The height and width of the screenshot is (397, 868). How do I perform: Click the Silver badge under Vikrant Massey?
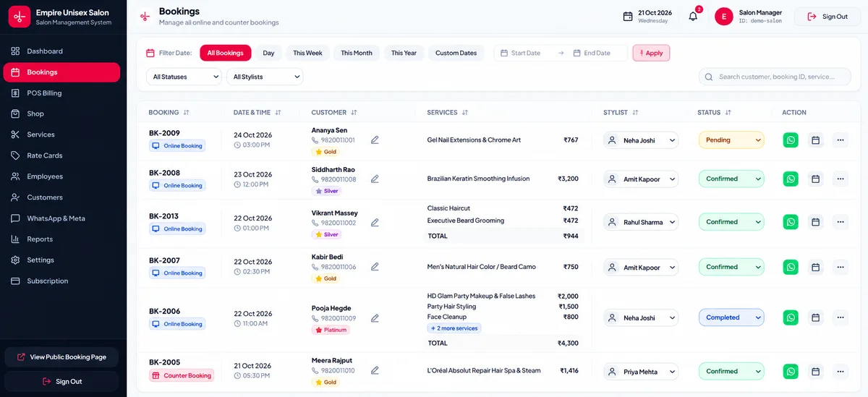(x=326, y=234)
